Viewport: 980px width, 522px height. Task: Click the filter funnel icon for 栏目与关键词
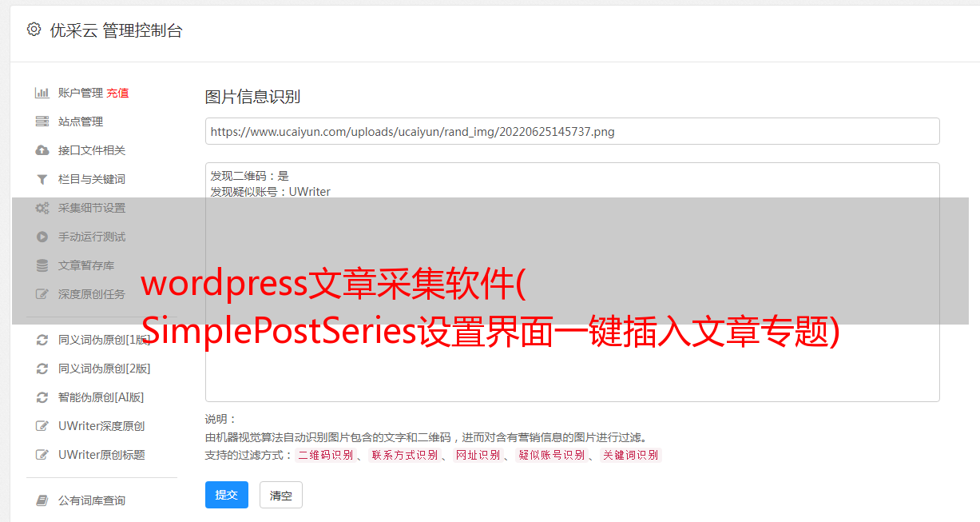pyautogui.click(x=42, y=179)
